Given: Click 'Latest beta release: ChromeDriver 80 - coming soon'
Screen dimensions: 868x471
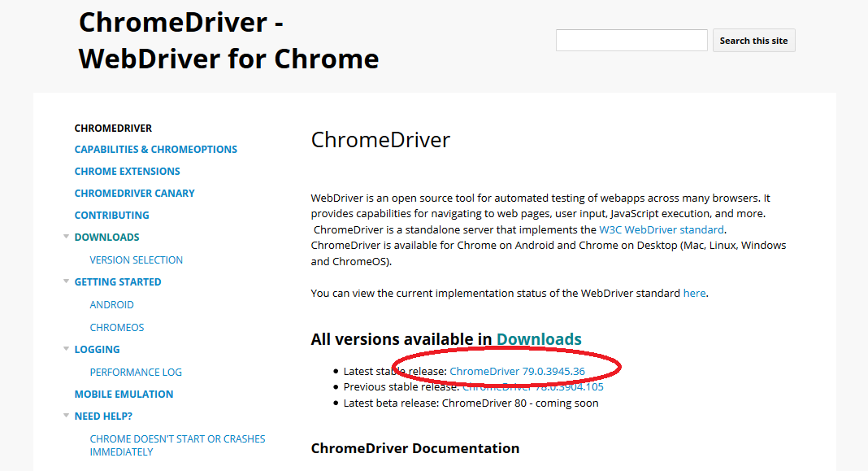Looking at the screenshot, I should click(471, 403).
